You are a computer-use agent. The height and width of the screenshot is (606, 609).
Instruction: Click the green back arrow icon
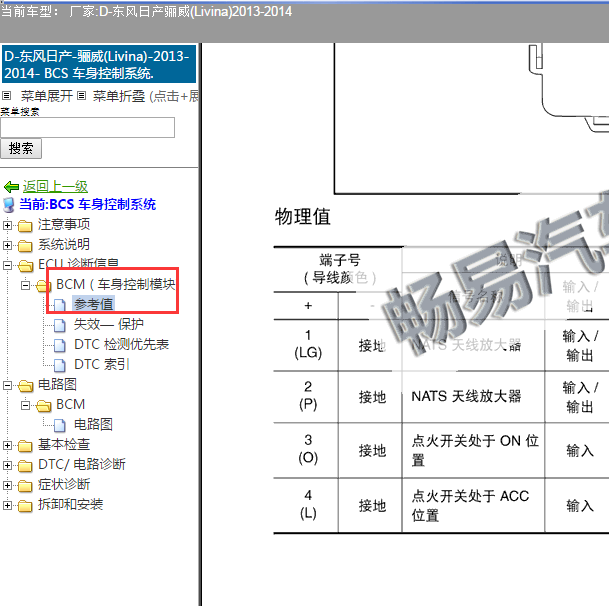tap(11, 187)
